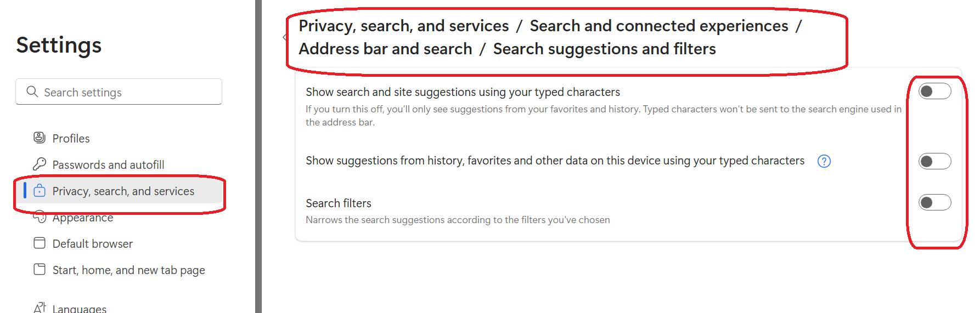The width and height of the screenshot is (980, 313).
Task: Click the magnifier icon in Search settings
Action: point(32,92)
